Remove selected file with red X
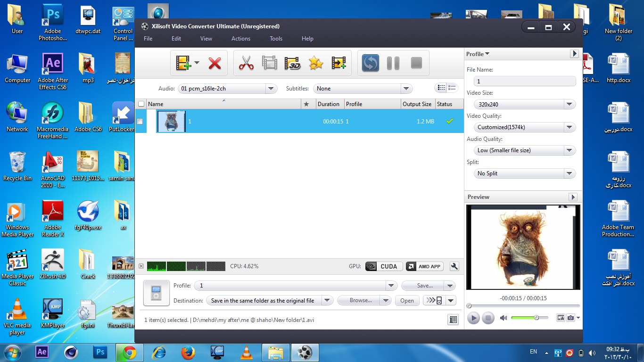This screenshot has width=644, height=362. coord(215,63)
